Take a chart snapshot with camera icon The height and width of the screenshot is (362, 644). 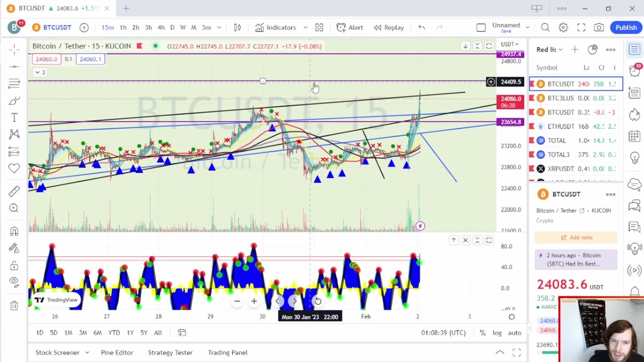pyautogui.click(x=599, y=28)
